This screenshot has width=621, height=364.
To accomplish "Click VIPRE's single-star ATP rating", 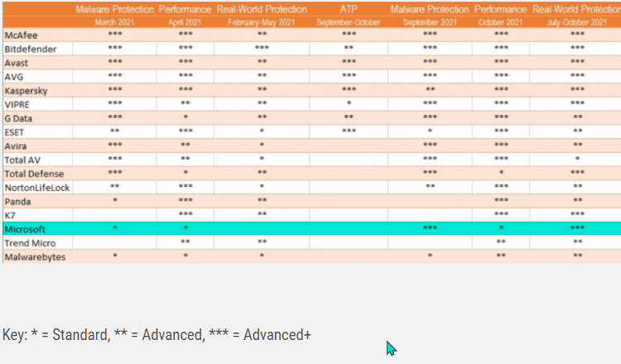I will click(349, 103).
